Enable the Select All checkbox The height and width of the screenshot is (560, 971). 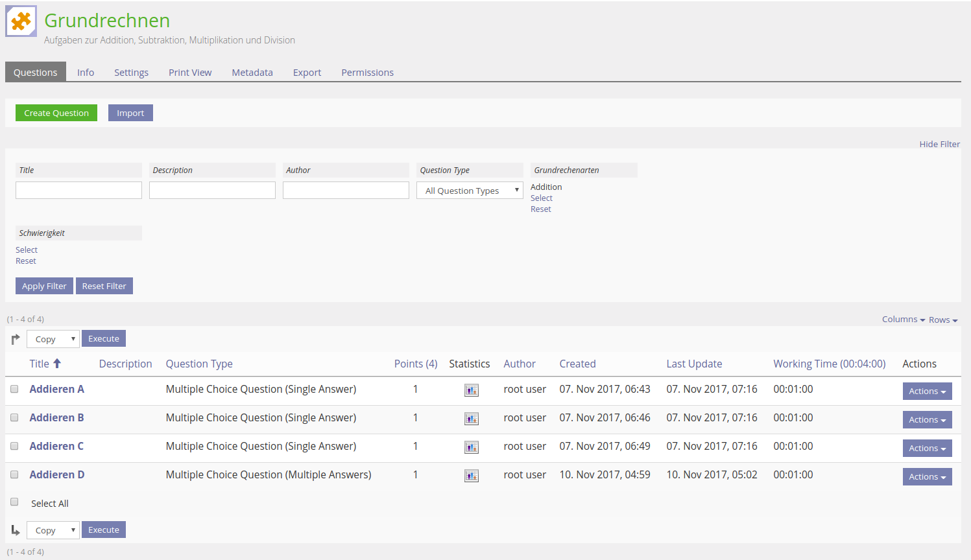point(14,502)
